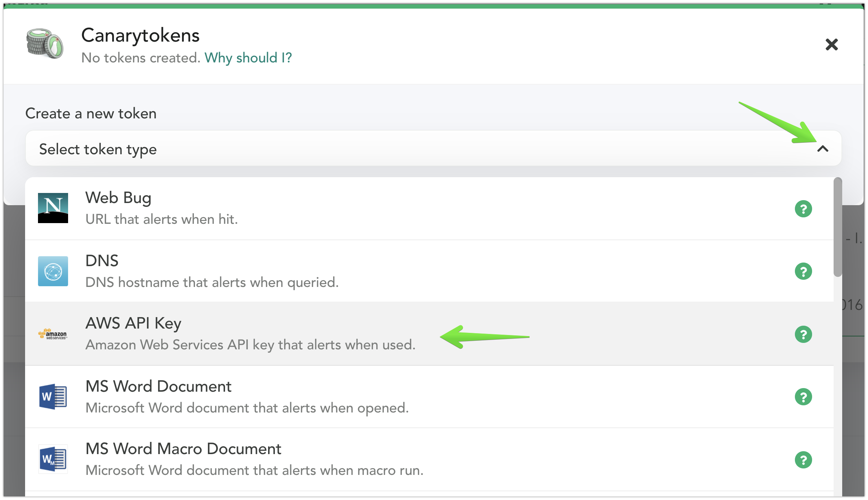Select the DNS token option
Image resolution: width=868 pixels, height=500 pixels.
coord(429,271)
